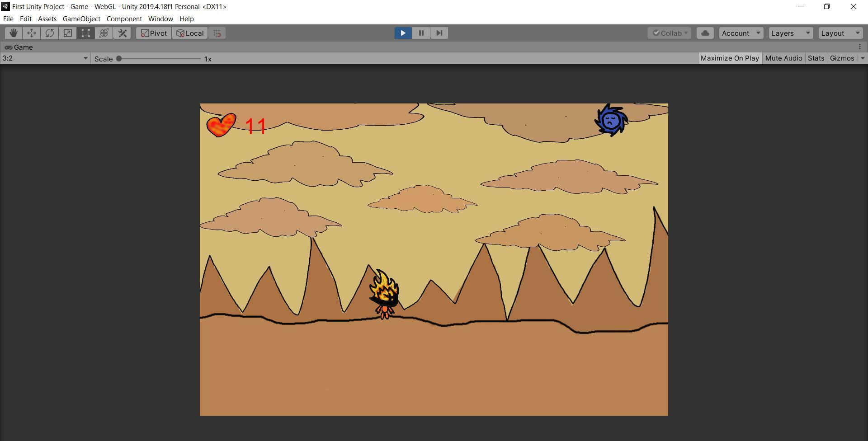Click the Step frame button
The height and width of the screenshot is (441, 868).
pos(439,33)
